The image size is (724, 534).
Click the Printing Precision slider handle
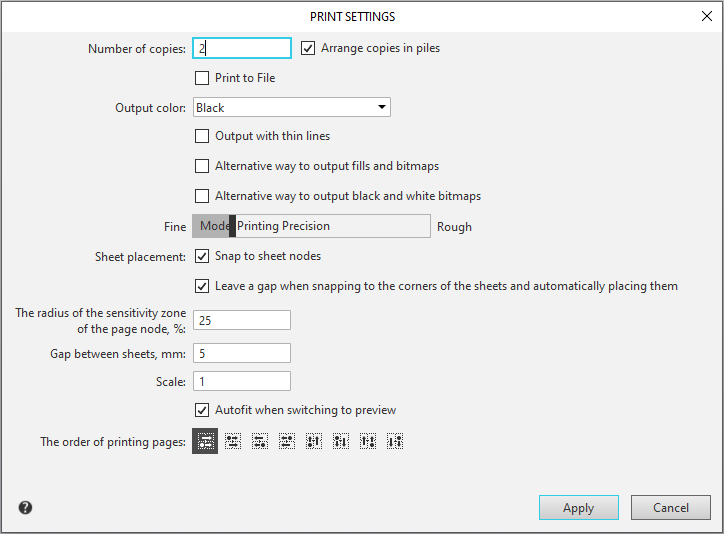232,226
